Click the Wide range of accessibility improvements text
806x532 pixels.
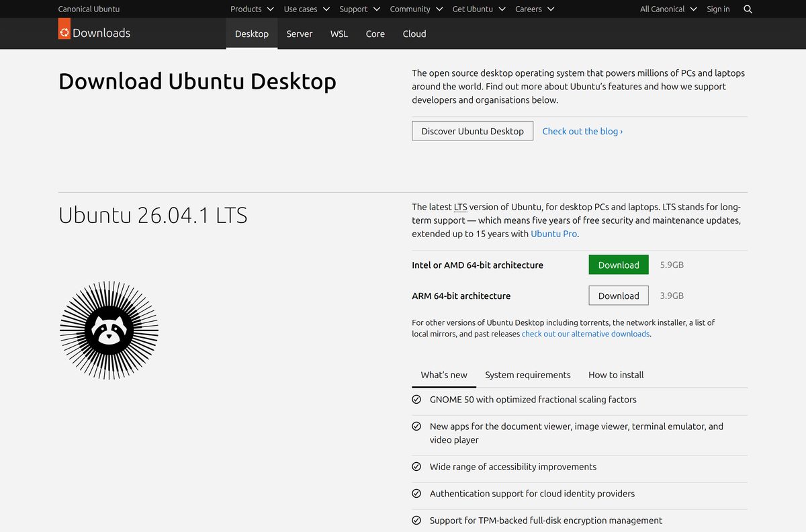(x=513, y=466)
